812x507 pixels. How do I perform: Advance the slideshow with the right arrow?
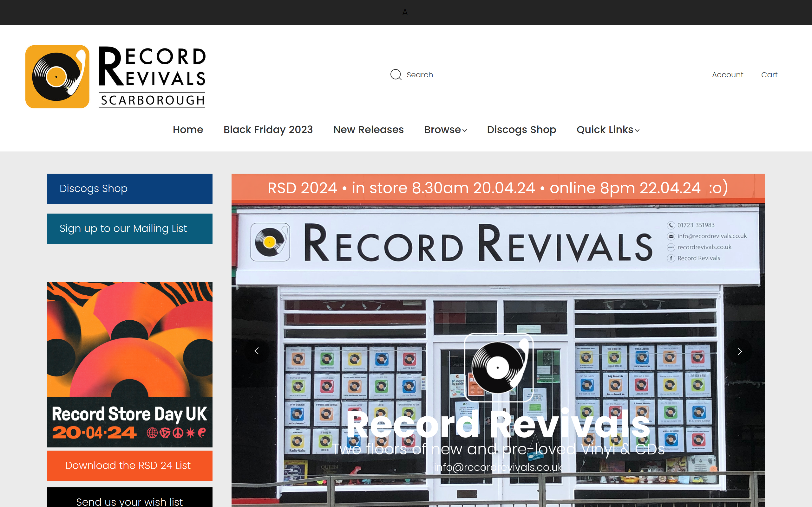740,351
